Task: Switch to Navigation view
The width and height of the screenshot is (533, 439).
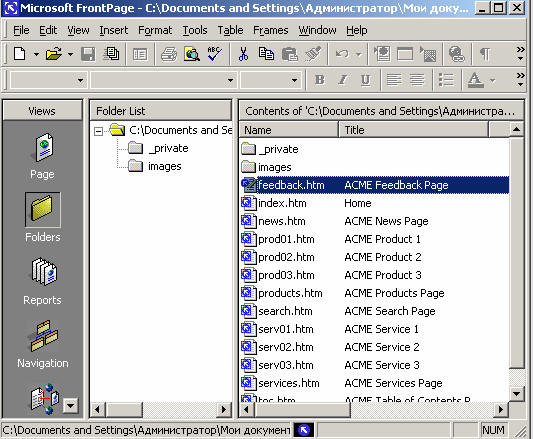Action: pos(42,344)
